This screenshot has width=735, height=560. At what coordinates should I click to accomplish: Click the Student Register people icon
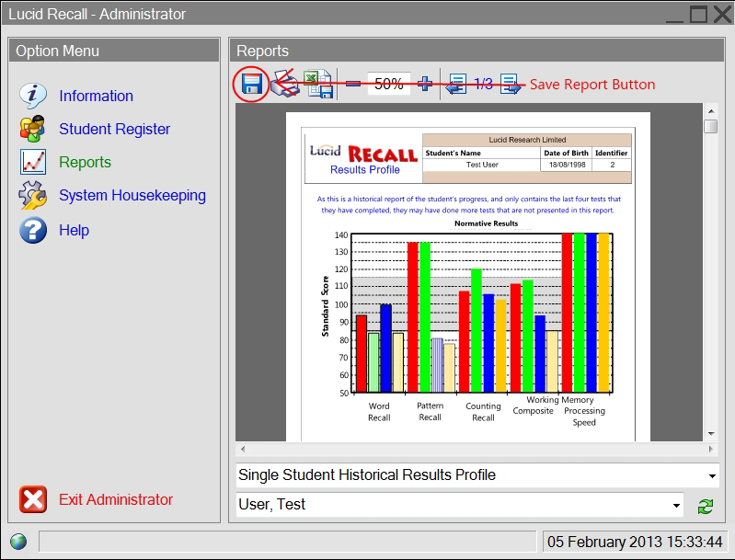pos(33,129)
